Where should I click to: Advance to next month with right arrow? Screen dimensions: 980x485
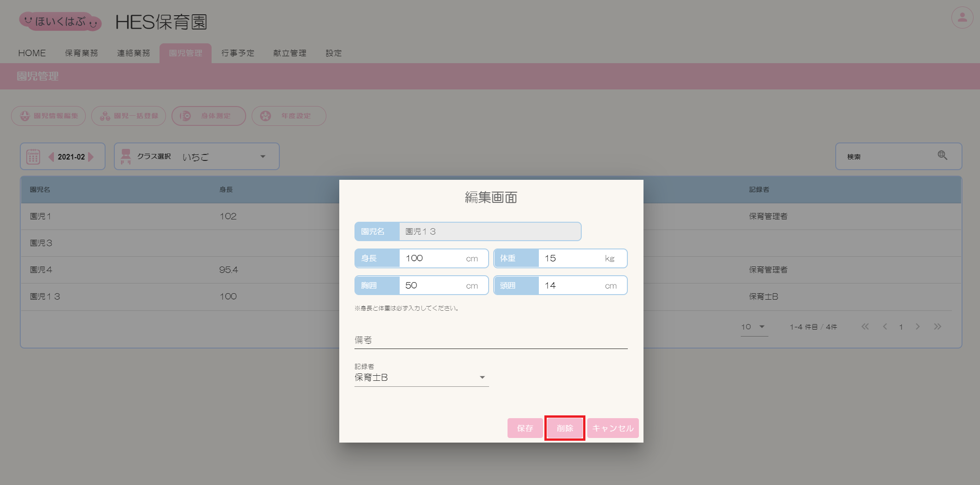point(91,157)
